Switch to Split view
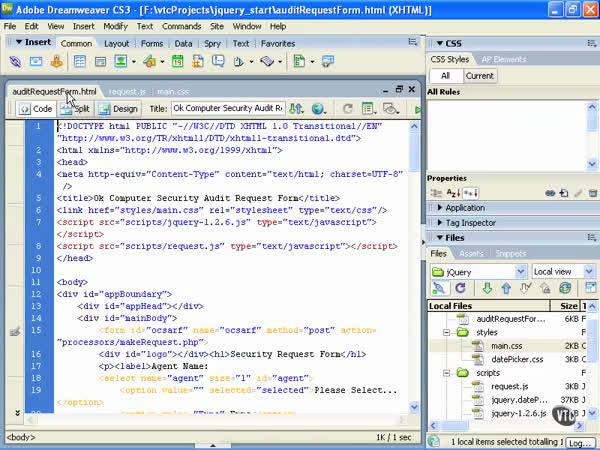The image size is (600, 450). click(75, 108)
